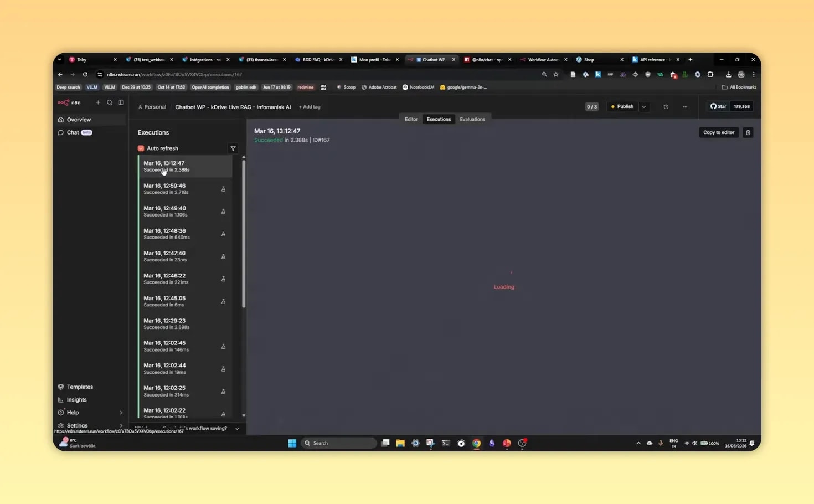The width and height of the screenshot is (814, 504).
Task: Open the Evaluations tab
Action: (x=472, y=119)
